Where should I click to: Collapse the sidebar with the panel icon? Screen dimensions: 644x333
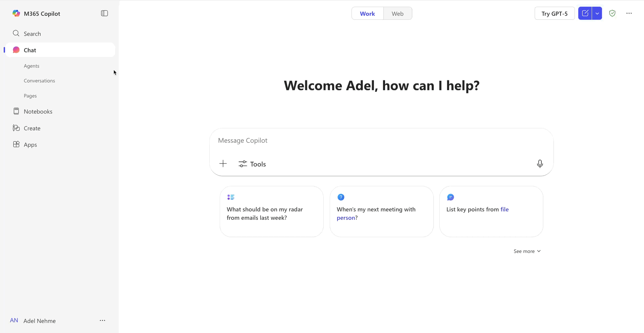pyautogui.click(x=104, y=13)
